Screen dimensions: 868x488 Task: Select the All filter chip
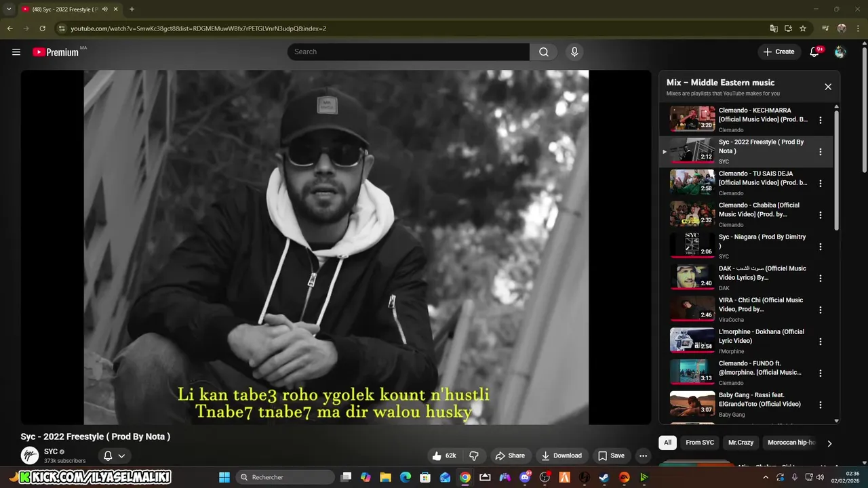667,443
